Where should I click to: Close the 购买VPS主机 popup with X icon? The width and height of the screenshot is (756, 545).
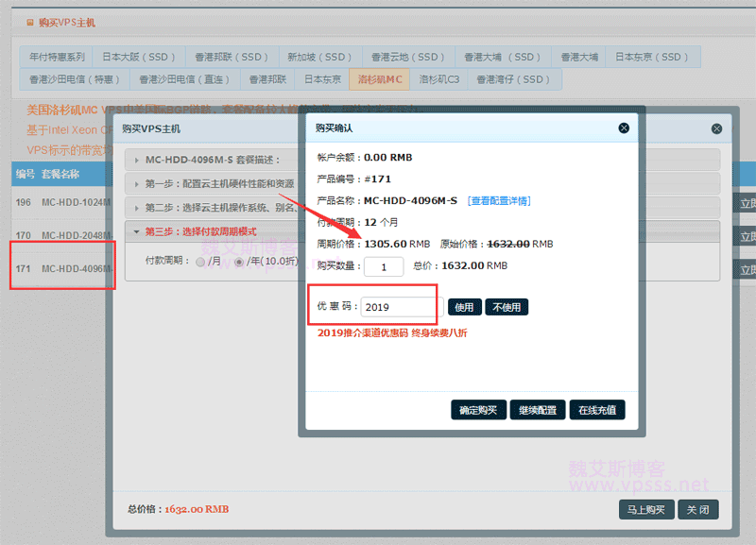716,128
